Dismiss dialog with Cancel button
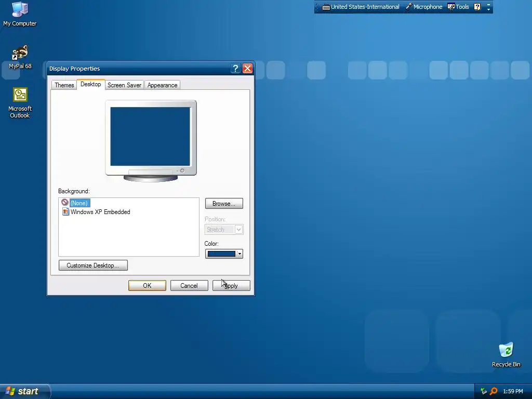The height and width of the screenshot is (399, 532). 189,286
